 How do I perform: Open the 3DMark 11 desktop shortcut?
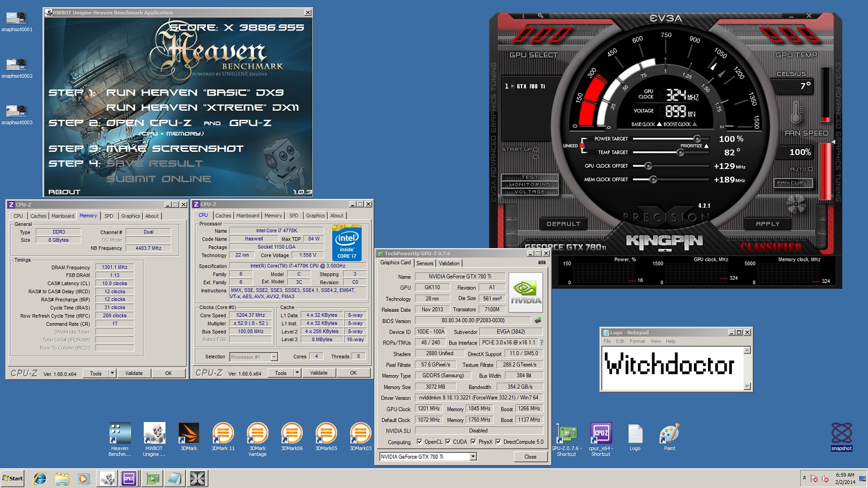pos(223,434)
